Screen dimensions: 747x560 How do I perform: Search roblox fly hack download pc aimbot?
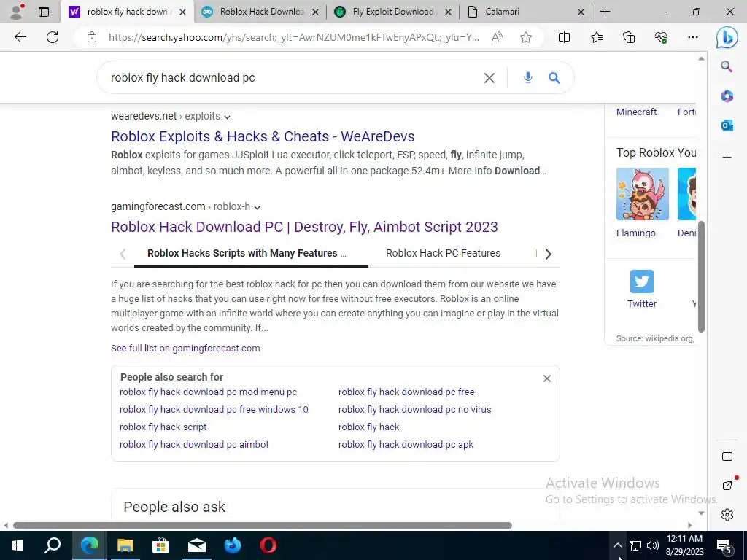click(x=194, y=444)
